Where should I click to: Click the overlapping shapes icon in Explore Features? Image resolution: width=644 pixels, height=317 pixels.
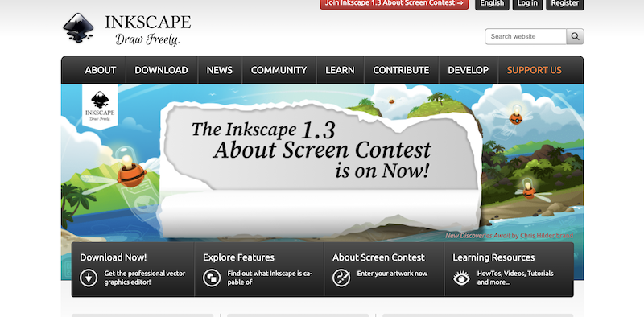coord(212,278)
